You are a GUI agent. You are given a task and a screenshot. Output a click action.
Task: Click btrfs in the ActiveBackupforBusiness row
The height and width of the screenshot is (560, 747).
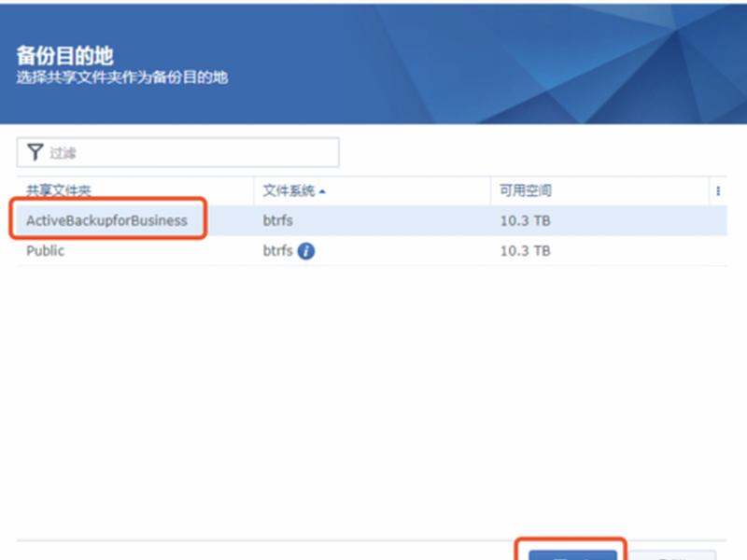[x=277, y=220]
